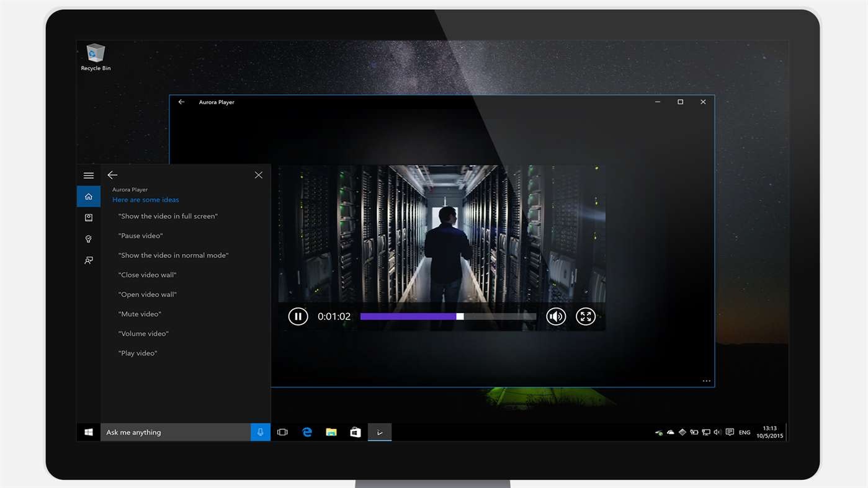Click the "Open video wall" suggestion
The width and height of the screenshot is (868, 488).
click(148, 295)
